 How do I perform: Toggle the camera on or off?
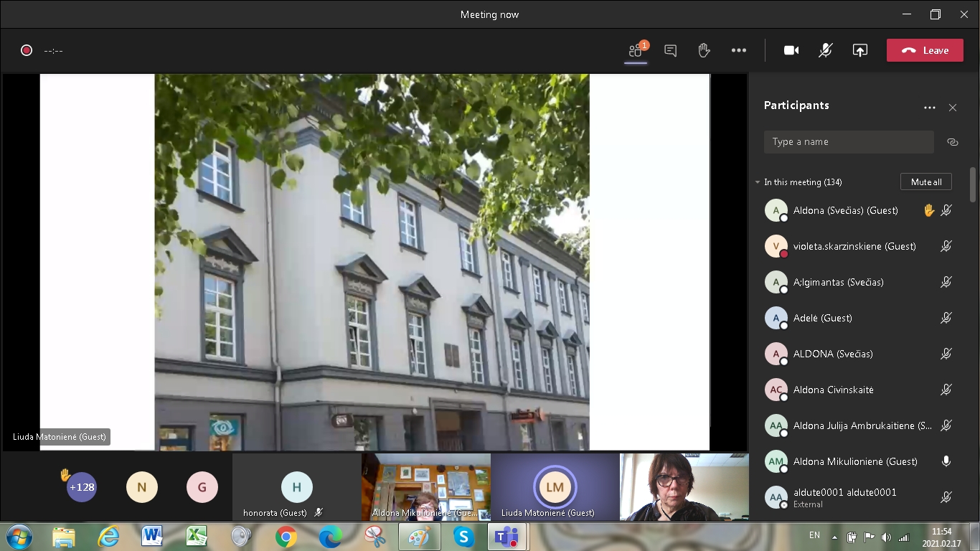(791, 50)
